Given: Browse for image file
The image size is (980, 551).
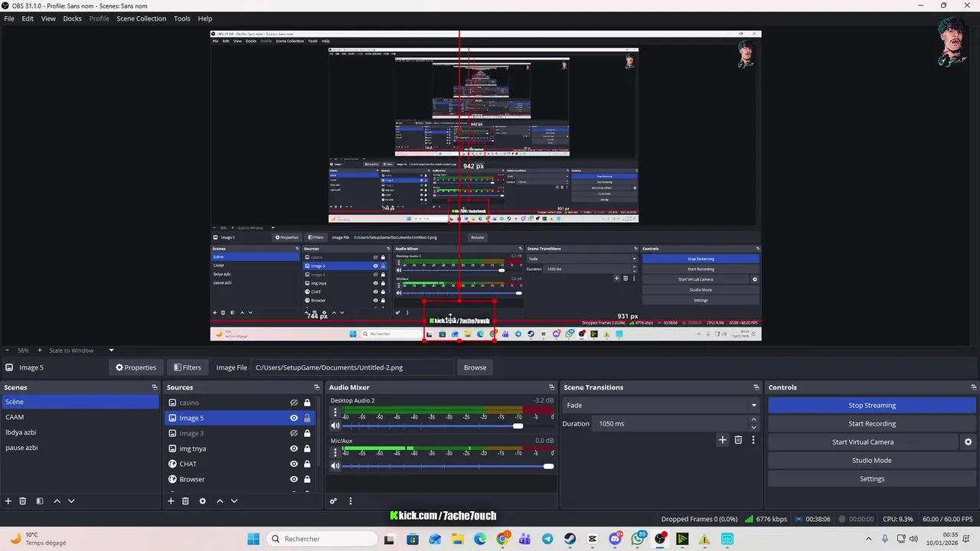Looking at the screenshot, I should tap(475, 367).
